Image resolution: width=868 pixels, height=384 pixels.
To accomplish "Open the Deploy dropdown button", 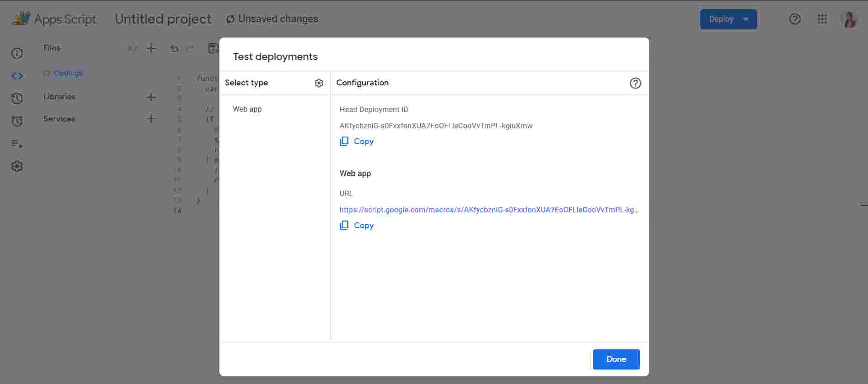I will (728, 19).
